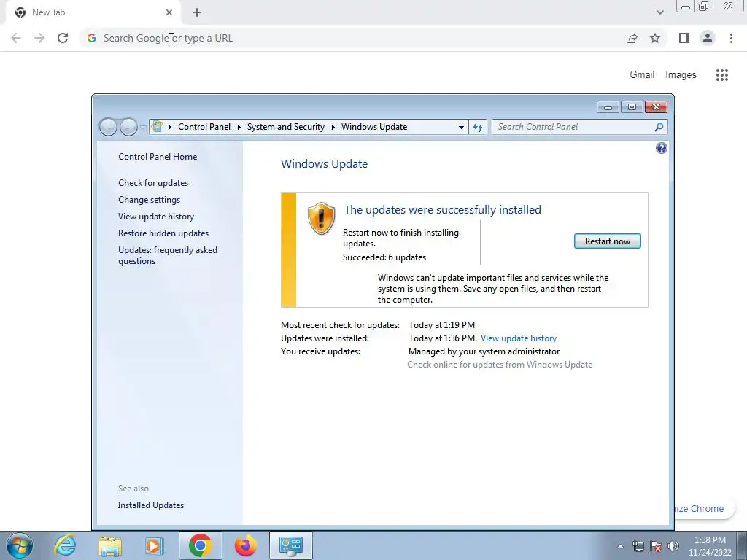Reload the page in Chrome

pyautogui.click(x=63, y=38)
